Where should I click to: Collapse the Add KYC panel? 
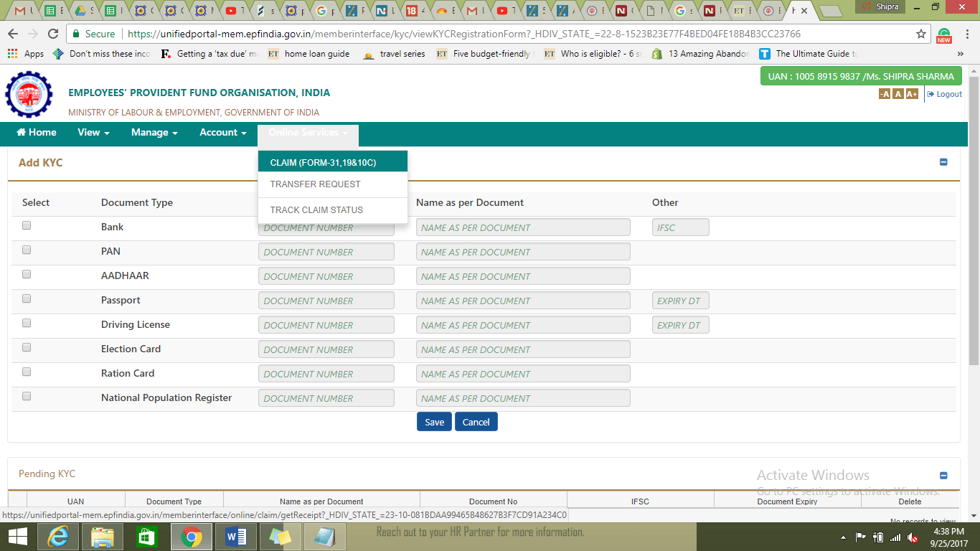click(x=943, y=162)
